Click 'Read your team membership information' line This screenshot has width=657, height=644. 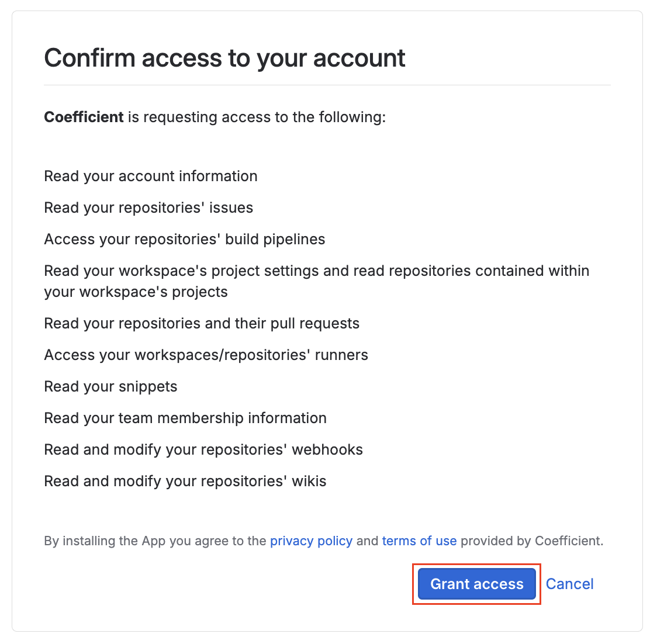[185, 418]
